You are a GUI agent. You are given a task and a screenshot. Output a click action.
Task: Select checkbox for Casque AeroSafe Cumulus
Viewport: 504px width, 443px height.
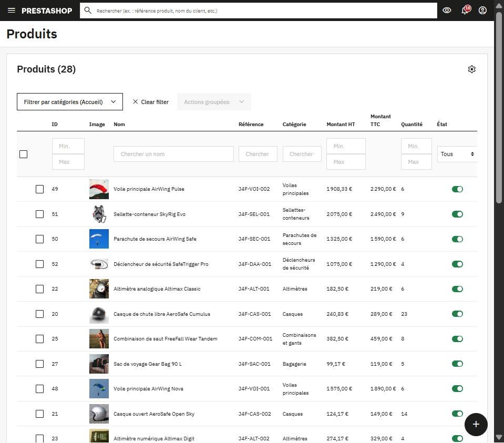point(39,314)
